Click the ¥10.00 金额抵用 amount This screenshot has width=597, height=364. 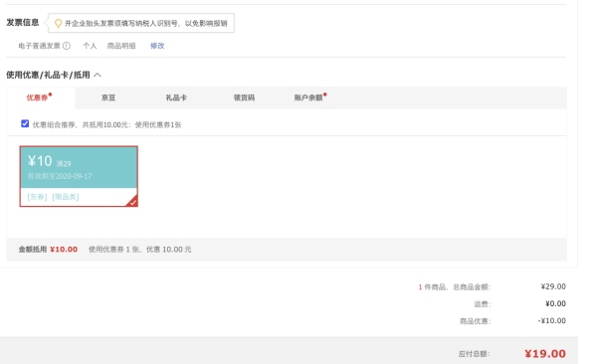[64, 250]
